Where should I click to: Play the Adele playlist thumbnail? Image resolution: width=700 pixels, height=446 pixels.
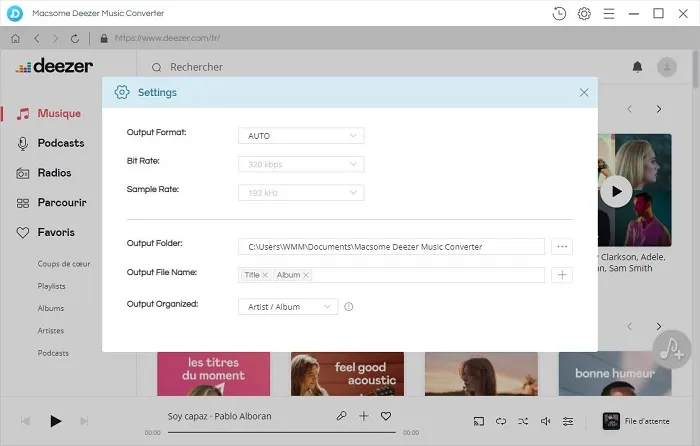[x=616, y=192]
